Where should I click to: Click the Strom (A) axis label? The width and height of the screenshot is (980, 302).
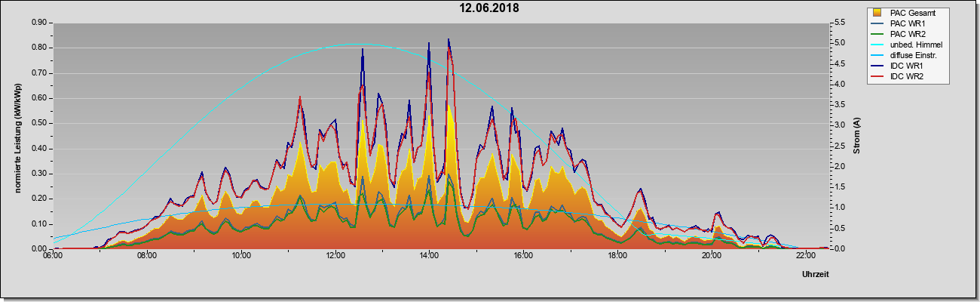pyautogui.click(x=856, y=136)
